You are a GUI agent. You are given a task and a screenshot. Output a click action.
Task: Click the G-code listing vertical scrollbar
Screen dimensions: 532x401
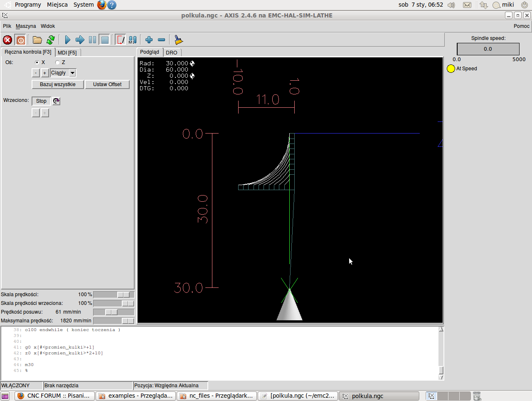coord(441,353)
